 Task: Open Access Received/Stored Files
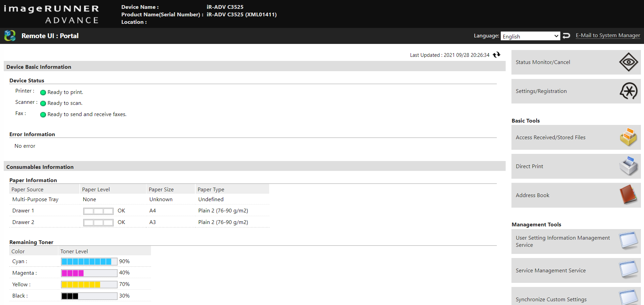(576, 138)
